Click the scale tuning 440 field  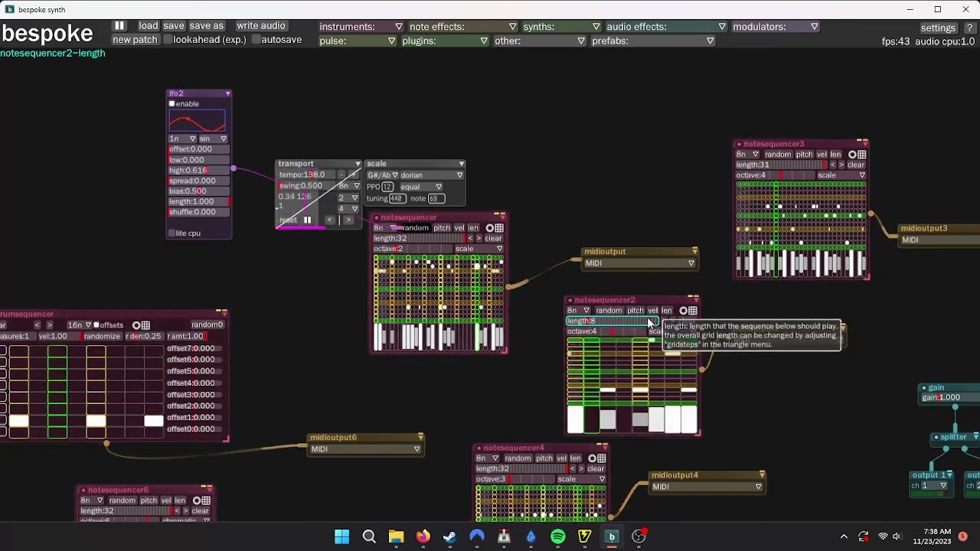[x=396, y=199]
